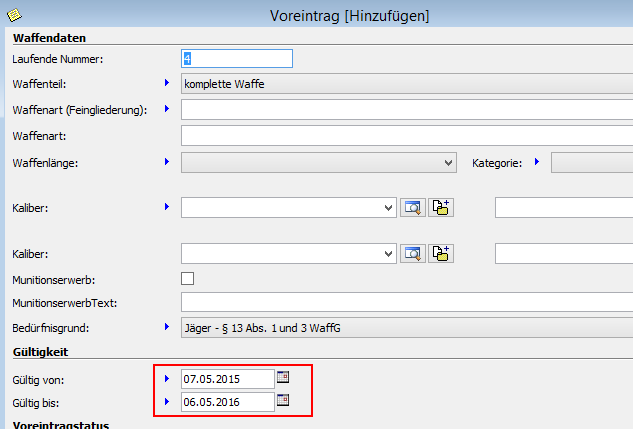Click the blue arrow next to Waffenteil

click(166, 84)
